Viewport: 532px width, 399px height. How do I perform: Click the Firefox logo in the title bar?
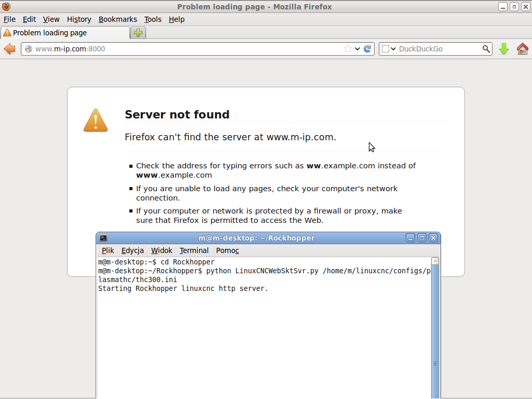[x=6, y=6]
